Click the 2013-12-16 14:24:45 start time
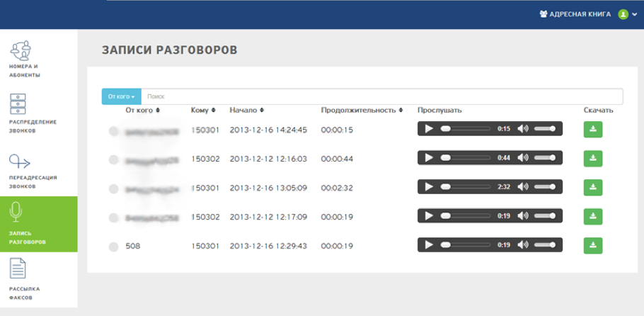644x316 pixels. click(268, 130)
